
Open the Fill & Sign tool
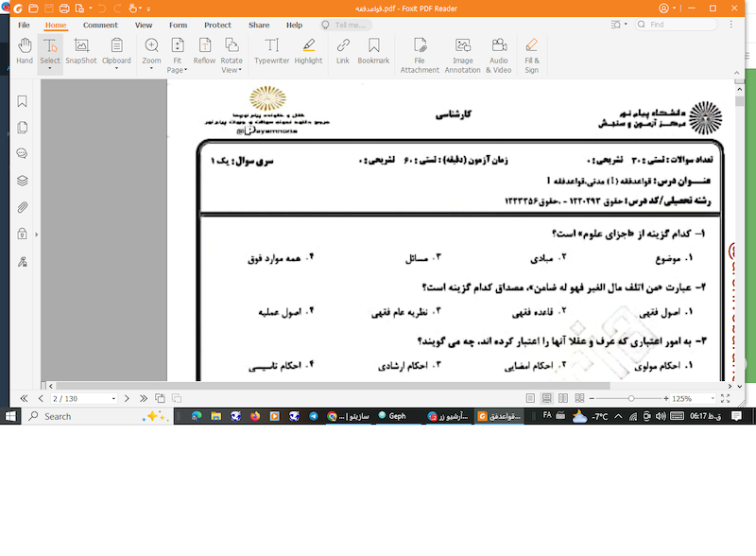(532, 56)
